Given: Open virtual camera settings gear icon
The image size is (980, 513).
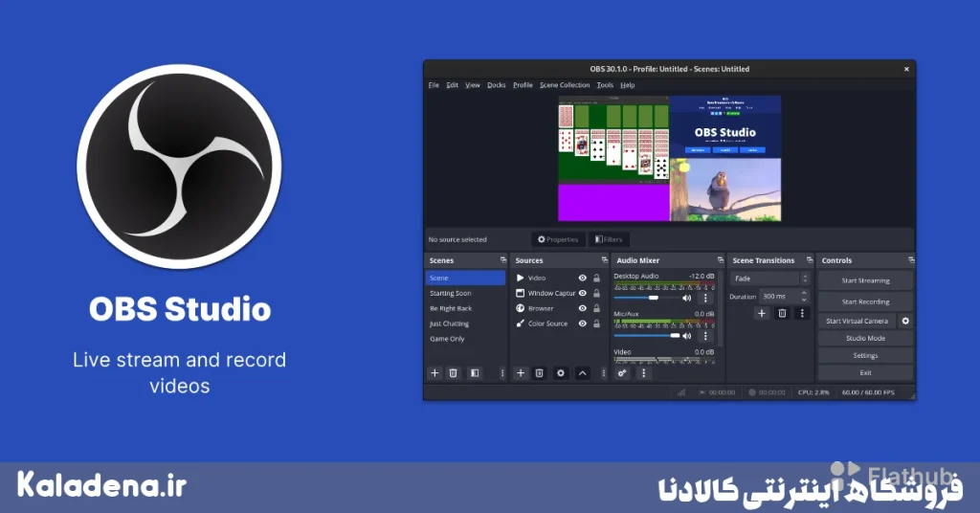Looking at the screenshot, I should click(905, 321).
